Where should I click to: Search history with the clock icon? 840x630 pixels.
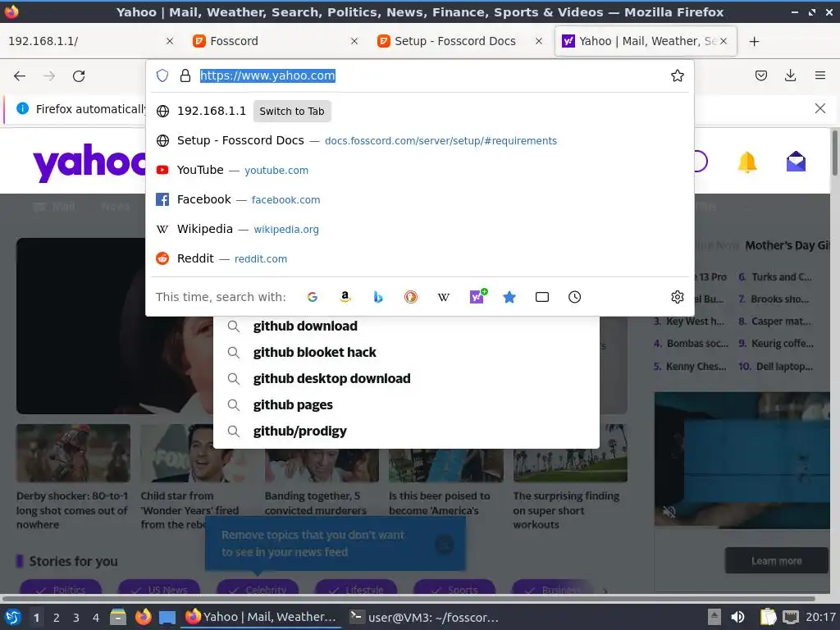click(574, 297)
